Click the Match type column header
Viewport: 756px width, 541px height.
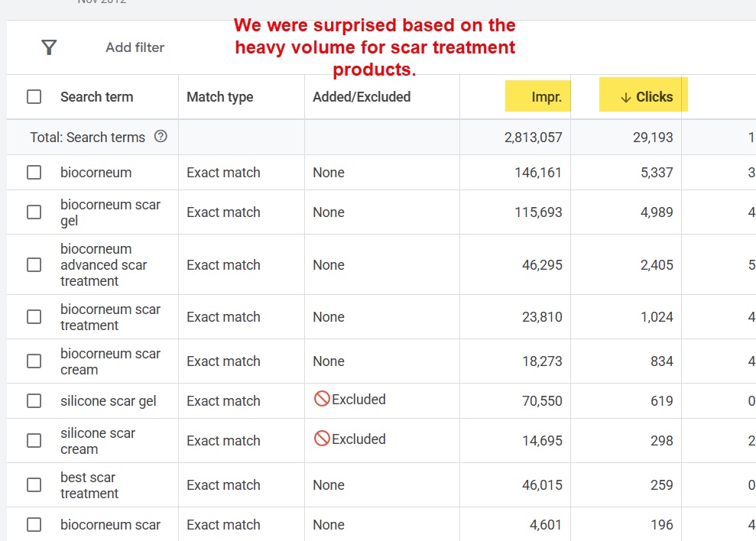click(x=219, y=96)
